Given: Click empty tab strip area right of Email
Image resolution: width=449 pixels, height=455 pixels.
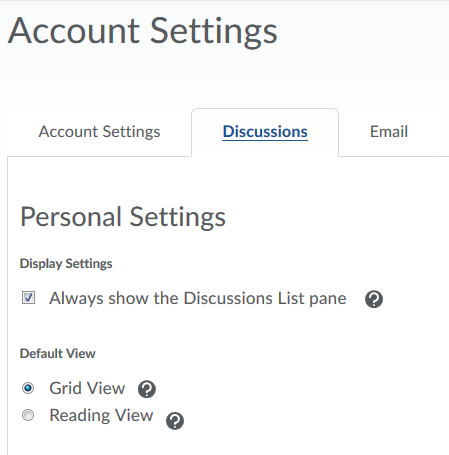Looking at the screenshot, I should pos(444,133).
